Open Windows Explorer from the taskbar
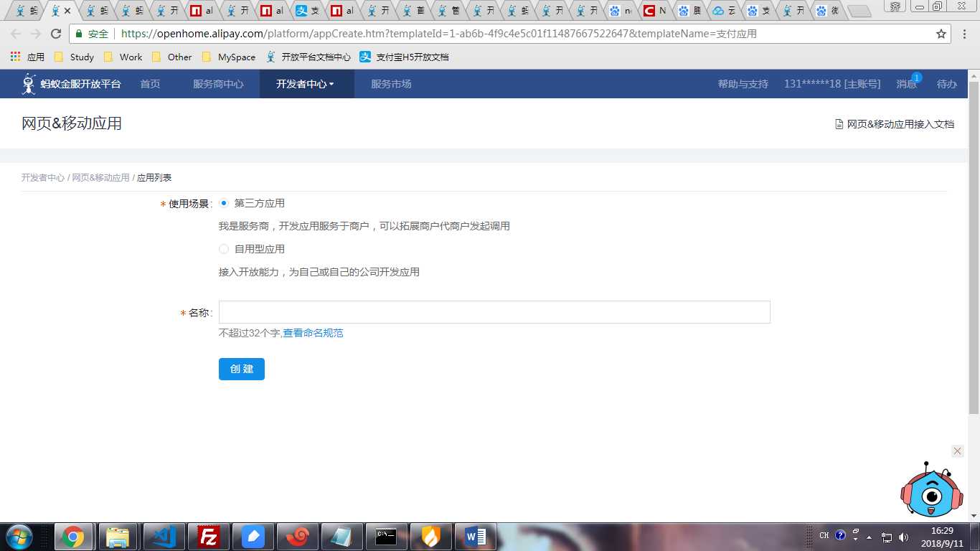 click(118, 537)
